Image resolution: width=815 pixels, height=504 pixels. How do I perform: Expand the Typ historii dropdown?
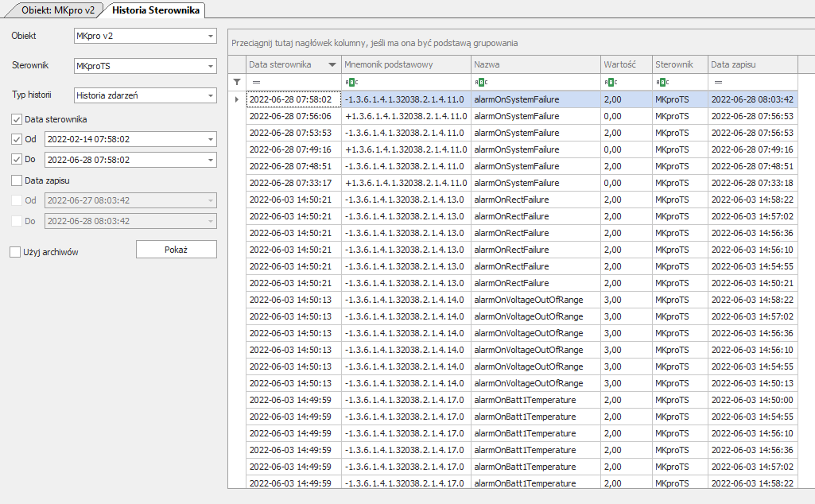[x=211, y=95]
